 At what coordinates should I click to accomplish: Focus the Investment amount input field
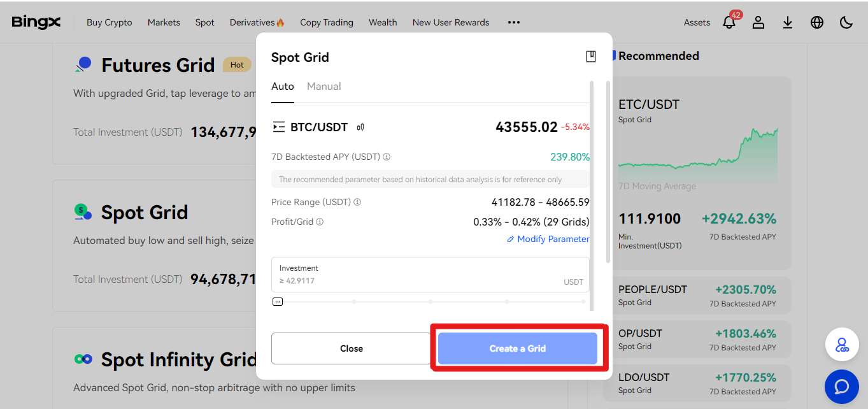(430, 275)
